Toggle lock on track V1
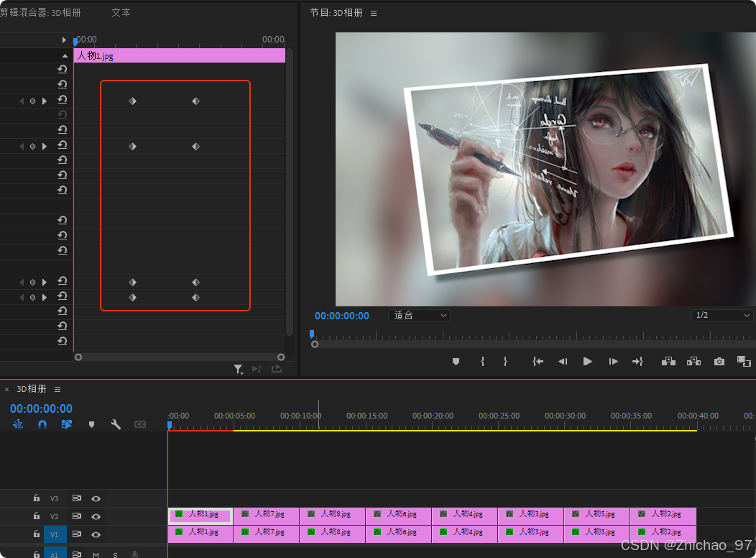 (37, 534)
